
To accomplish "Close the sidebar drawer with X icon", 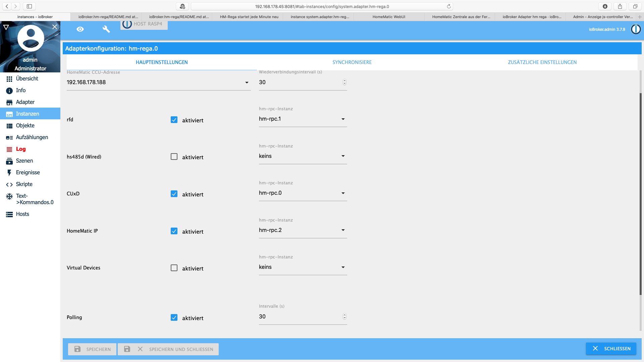I will pos(55,27).
